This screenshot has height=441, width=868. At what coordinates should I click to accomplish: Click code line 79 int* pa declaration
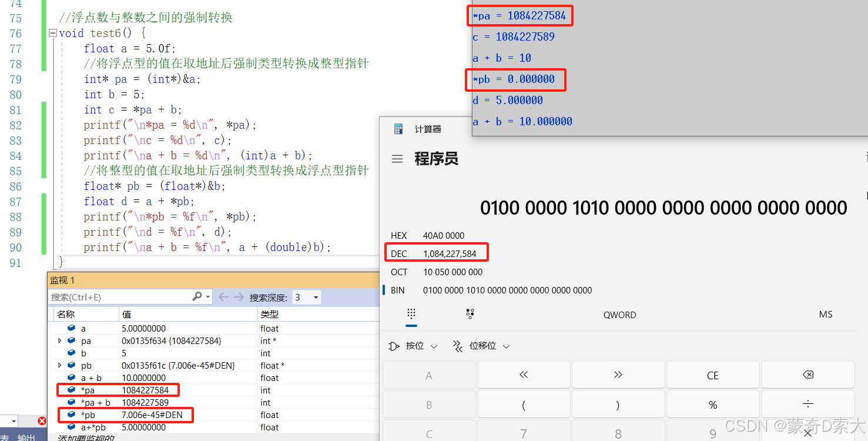tap(142, 79)
